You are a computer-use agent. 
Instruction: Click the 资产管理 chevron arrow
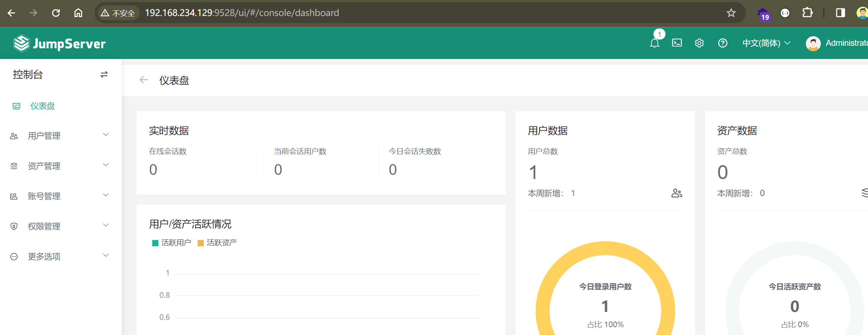click(x=106, y=165)
